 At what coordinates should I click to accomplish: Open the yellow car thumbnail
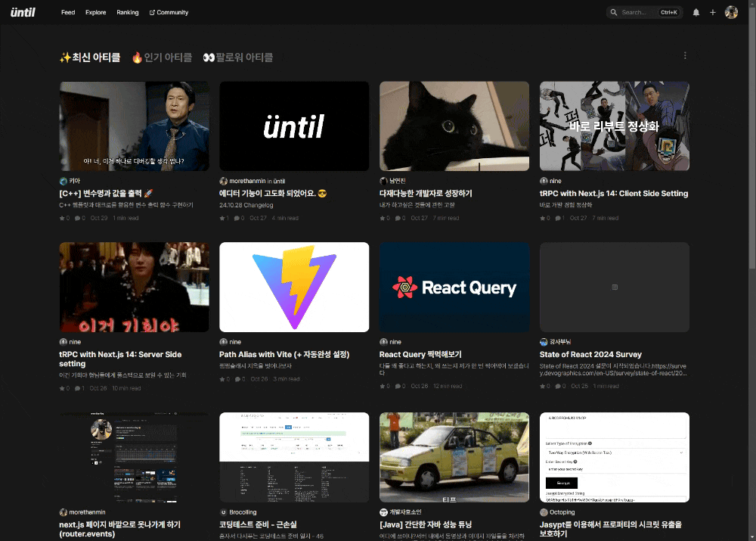click(x=454, y=457)
